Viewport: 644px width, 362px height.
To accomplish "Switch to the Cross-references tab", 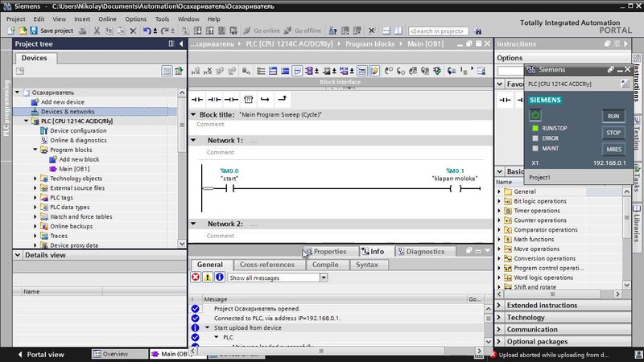I will point(266,265).
